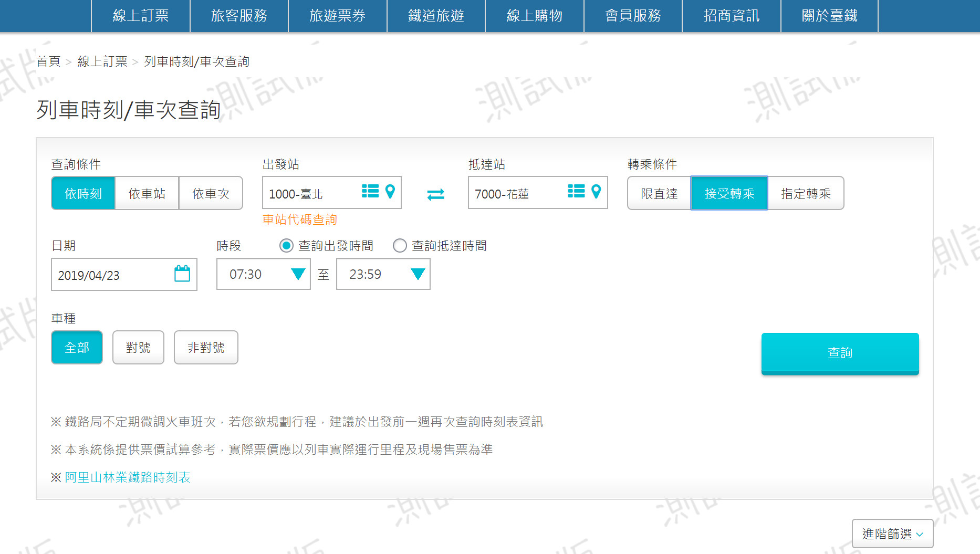980x554 pixels.
Task: Open 旅客服務 menu
Action: 239,16
